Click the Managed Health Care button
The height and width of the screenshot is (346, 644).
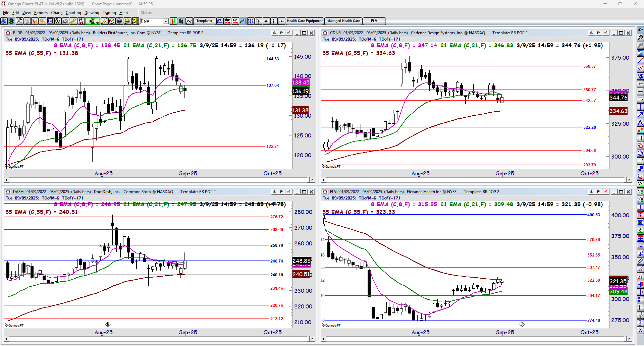click(x=343, y=21)
